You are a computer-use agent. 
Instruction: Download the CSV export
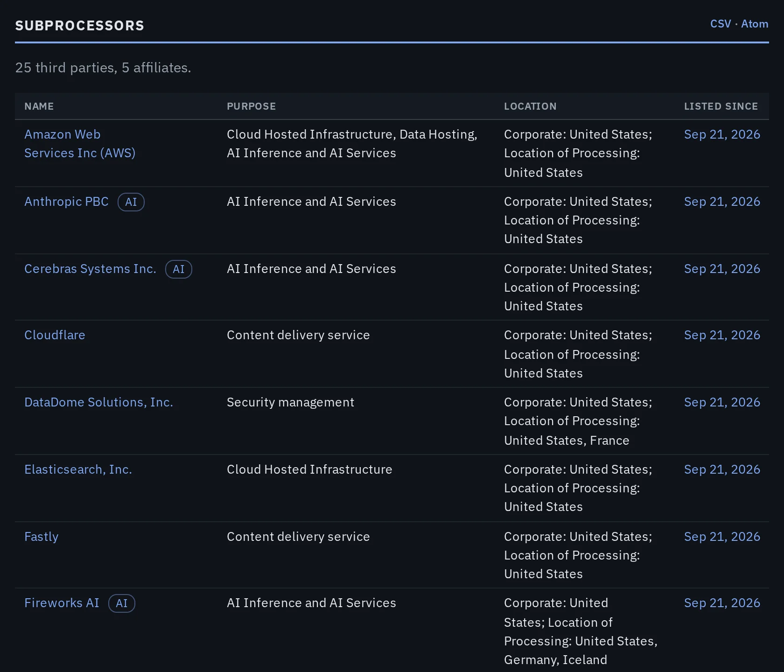coord(721,24)
